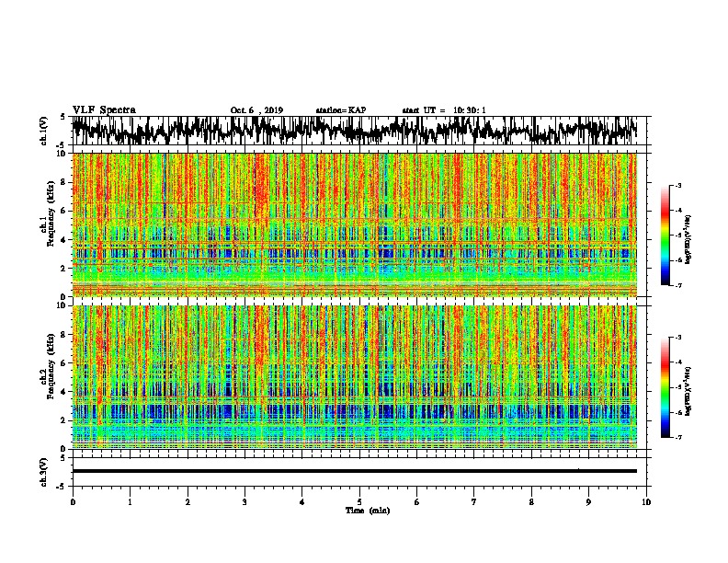Image resolution: width=728 pixels, height=563 pixels.
Task: Click the "-7" label on ch.2 colorbar
Action: (x=678, y=437)
